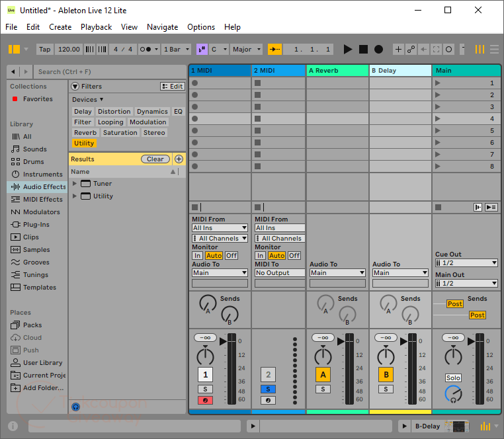Deactivate the A Reverb return track
Screen dimensions: 504x439
tap(323, 375)
